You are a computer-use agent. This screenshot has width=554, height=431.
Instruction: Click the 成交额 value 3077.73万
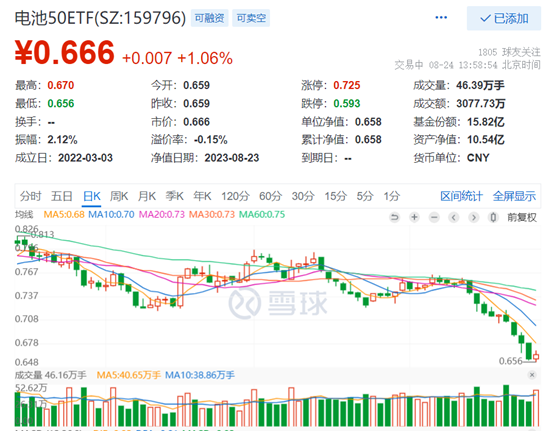click(x=481, y=104)
